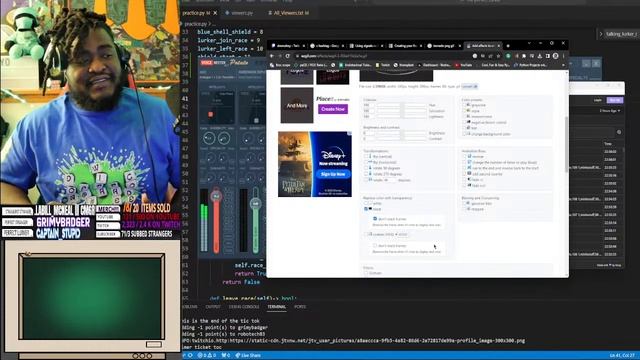Switch to the 'tornado png gif' browser tab
Image resolution: width=640 pixels, height=360 pixels.
443,46
